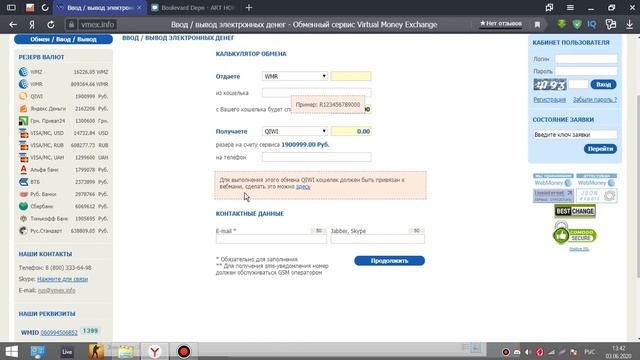The height and width of the screenshot is (360, 640).
Task: Click the из кошелька wallet input field
Action: tap(317, 93)
